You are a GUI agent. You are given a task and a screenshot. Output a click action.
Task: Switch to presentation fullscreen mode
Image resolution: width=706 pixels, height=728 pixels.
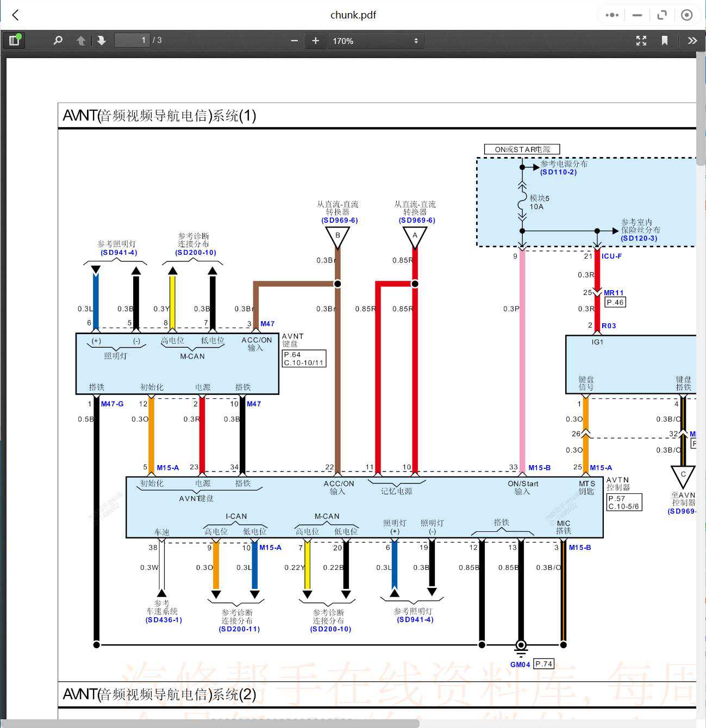click(641, 40)
